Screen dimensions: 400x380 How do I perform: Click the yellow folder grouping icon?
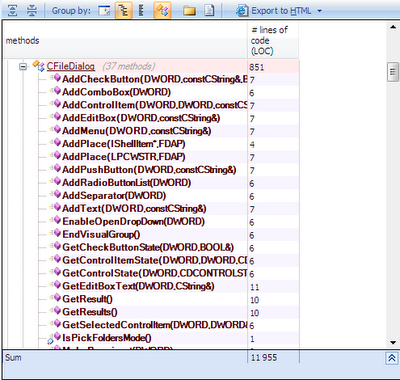click(189, 11)
